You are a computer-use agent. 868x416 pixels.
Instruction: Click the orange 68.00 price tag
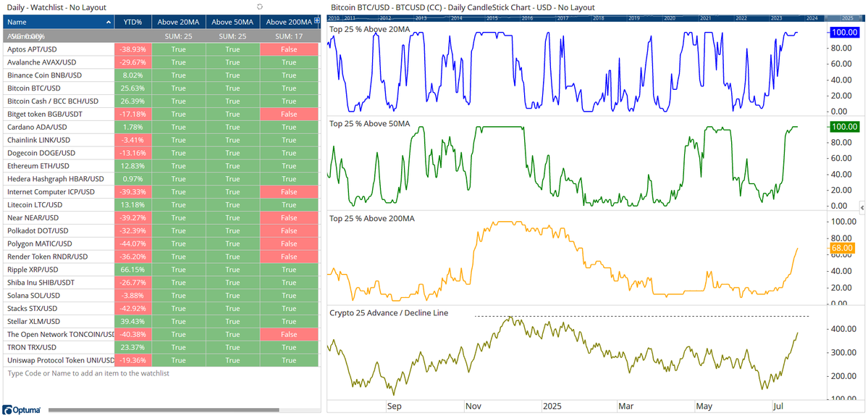point(841,248)
